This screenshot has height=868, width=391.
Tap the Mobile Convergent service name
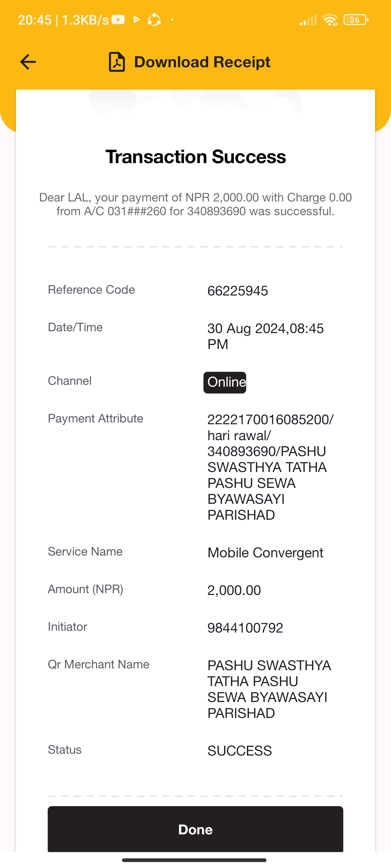(265, 553)
